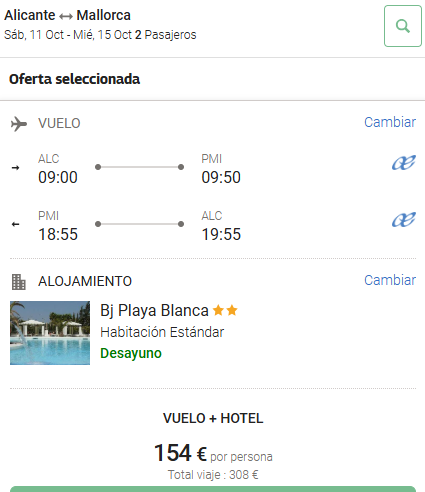
Task: Click the building icon beside ALOJAMIENTO
Action: pos(18,282)
